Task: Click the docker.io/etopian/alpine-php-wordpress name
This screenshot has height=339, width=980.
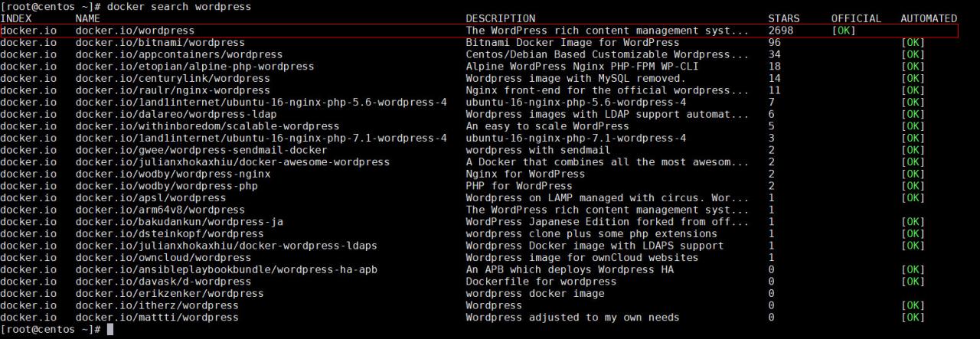Action: click(x=194, y=67)
